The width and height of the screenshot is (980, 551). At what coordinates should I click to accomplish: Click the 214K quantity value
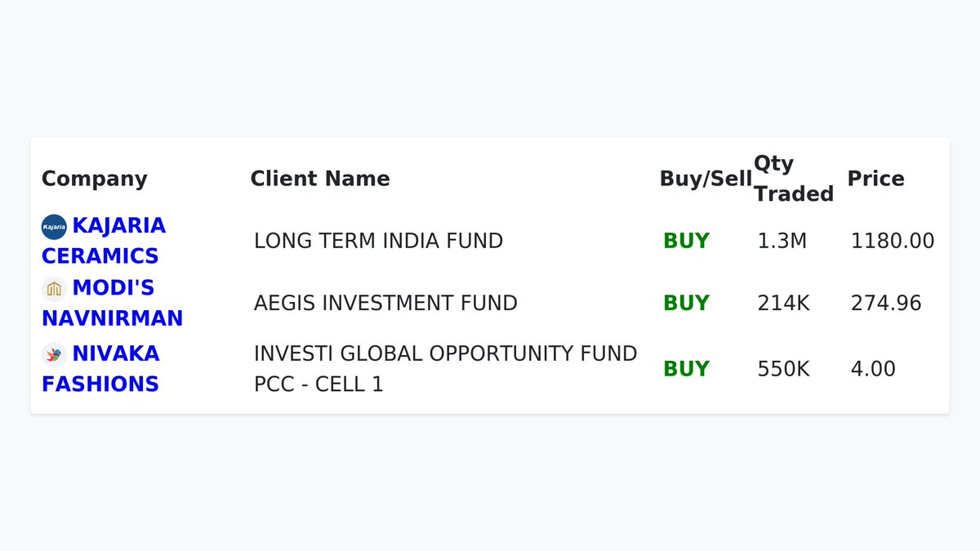click(x=784, y=303)
